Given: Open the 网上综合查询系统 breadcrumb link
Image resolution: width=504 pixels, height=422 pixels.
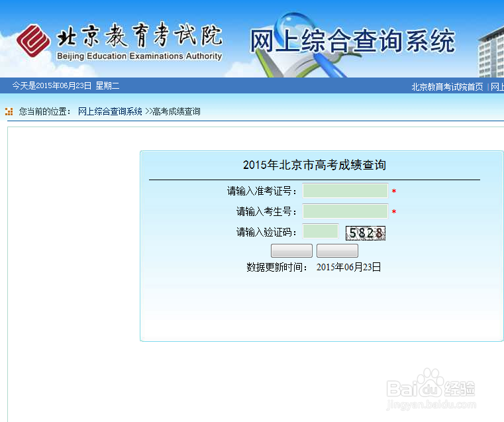Looking at the screenshot, I should point(110,111).
